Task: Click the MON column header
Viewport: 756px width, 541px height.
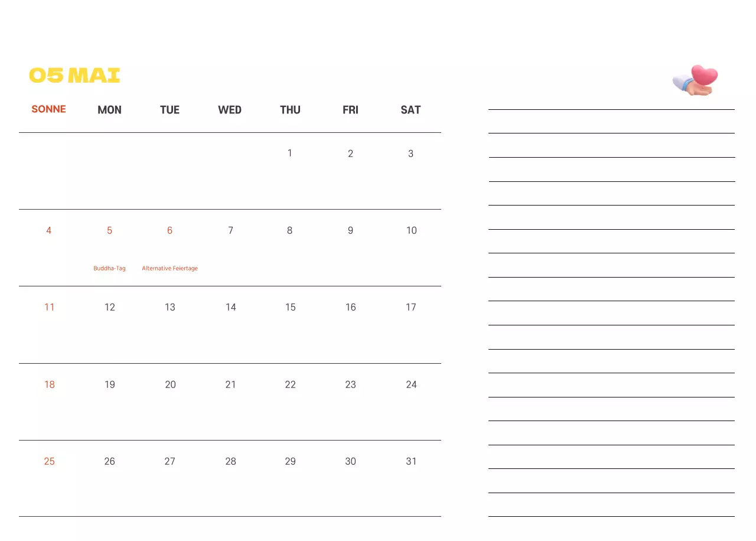Action: click(109, 110)
